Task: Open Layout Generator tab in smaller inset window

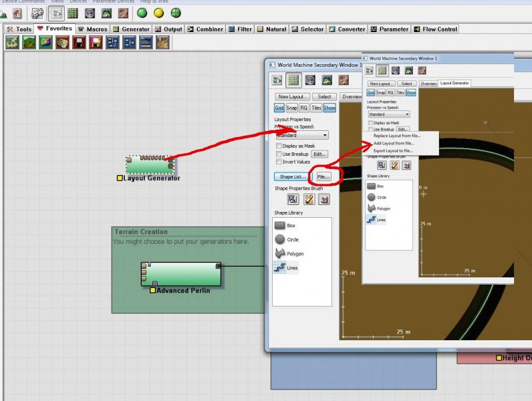Action: 454,83
